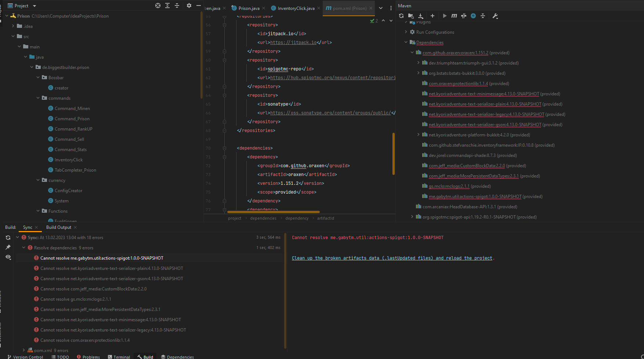
Task: Expand dev.triumphteam:triumph-gui dependency
Action: click(x=419, y=63)
